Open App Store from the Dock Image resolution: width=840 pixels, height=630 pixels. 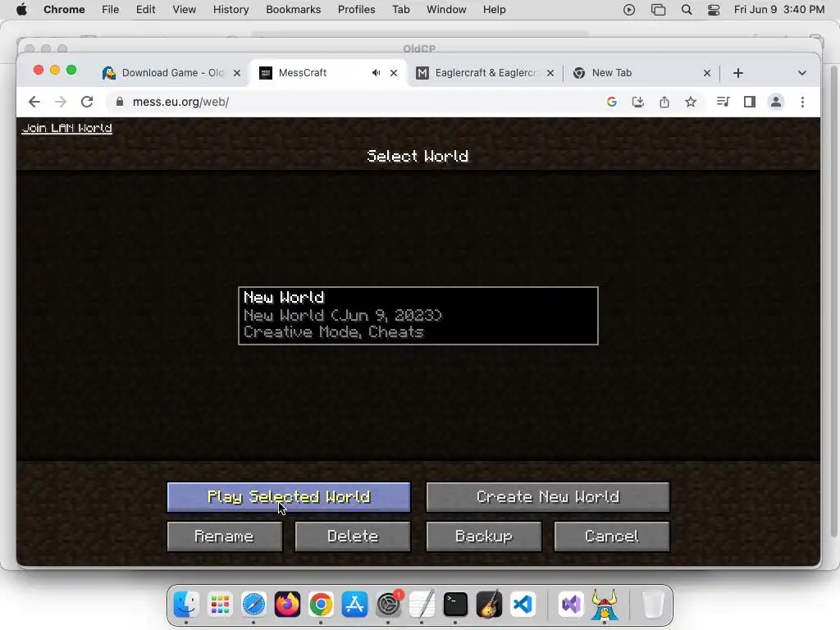pyautogui.click(x=354, y=605)
